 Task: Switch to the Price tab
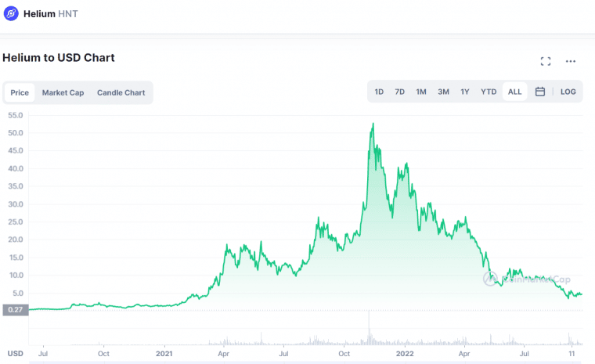(x=20, y=92)
